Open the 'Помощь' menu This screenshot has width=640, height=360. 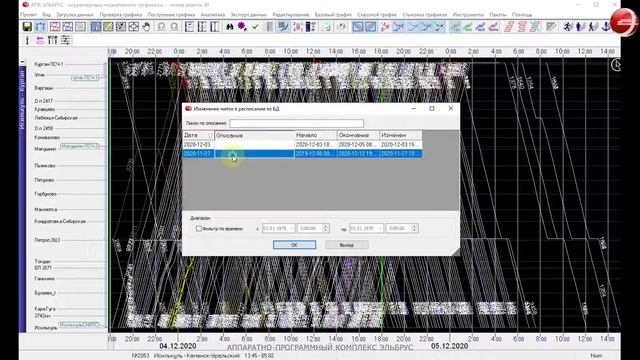tap(522, 15)
